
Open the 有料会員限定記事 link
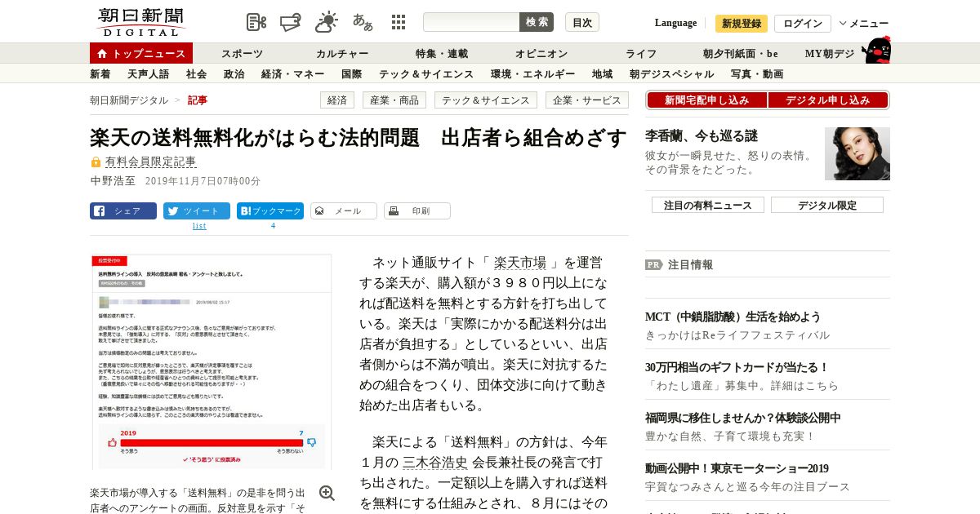click(x=150, y=162)
